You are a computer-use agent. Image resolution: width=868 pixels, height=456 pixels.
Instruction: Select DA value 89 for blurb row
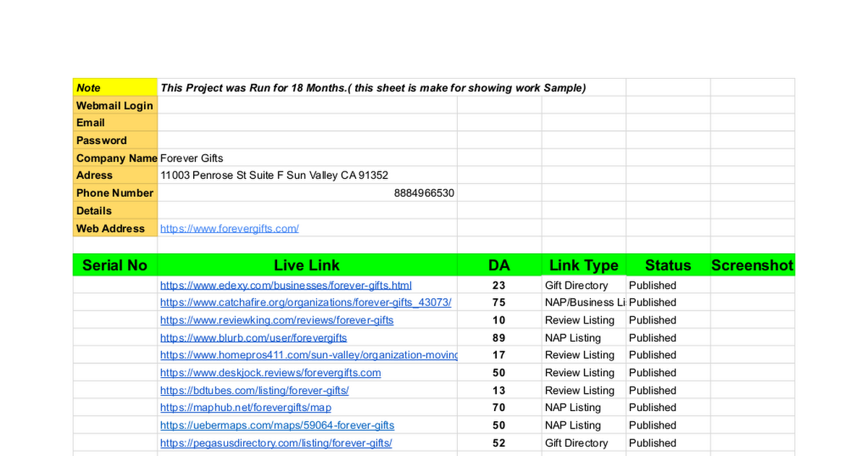click(499, 338)
